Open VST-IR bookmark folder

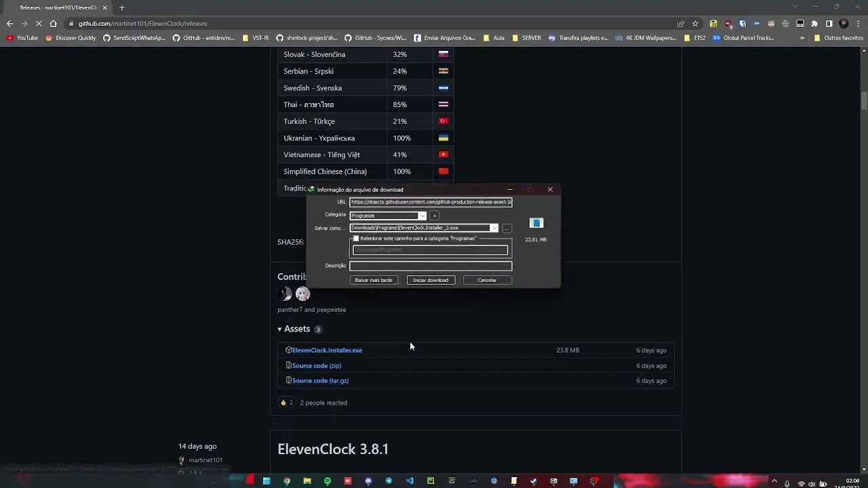tap(256, 38)
